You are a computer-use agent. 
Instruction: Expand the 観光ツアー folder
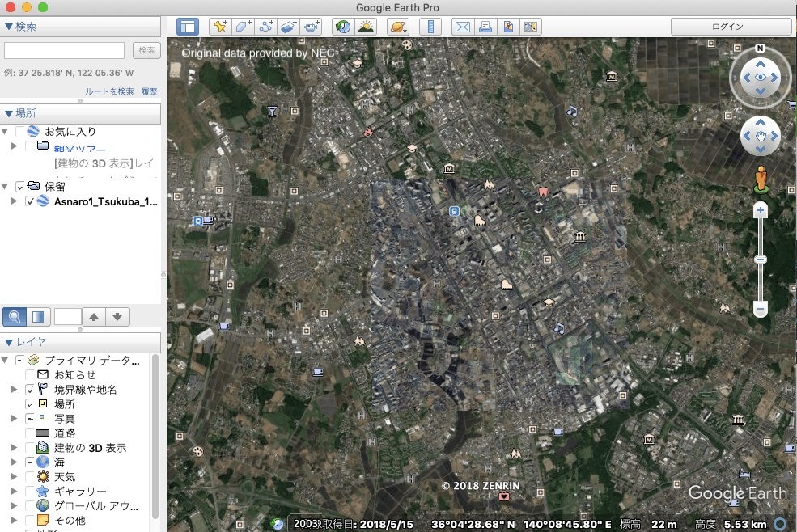(x=15, y=146)
